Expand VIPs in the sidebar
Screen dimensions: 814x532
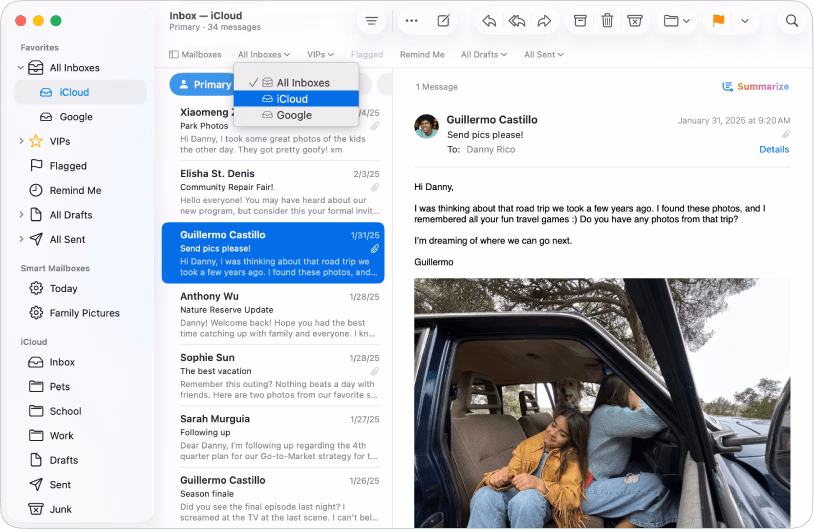[x=21, y=141]
